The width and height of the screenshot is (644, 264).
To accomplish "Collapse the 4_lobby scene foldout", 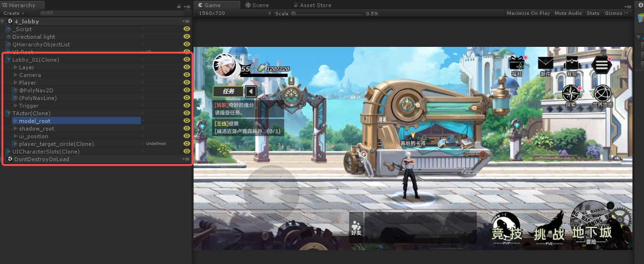I will coord(3,22).
